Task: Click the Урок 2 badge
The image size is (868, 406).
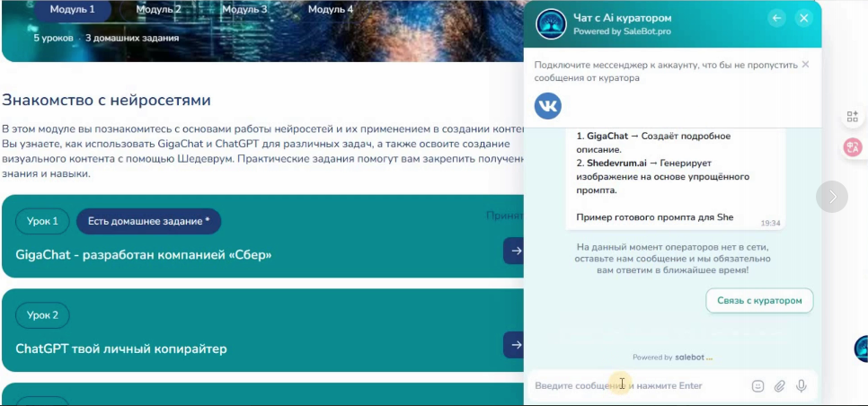Action: click(x=42, y=315)
